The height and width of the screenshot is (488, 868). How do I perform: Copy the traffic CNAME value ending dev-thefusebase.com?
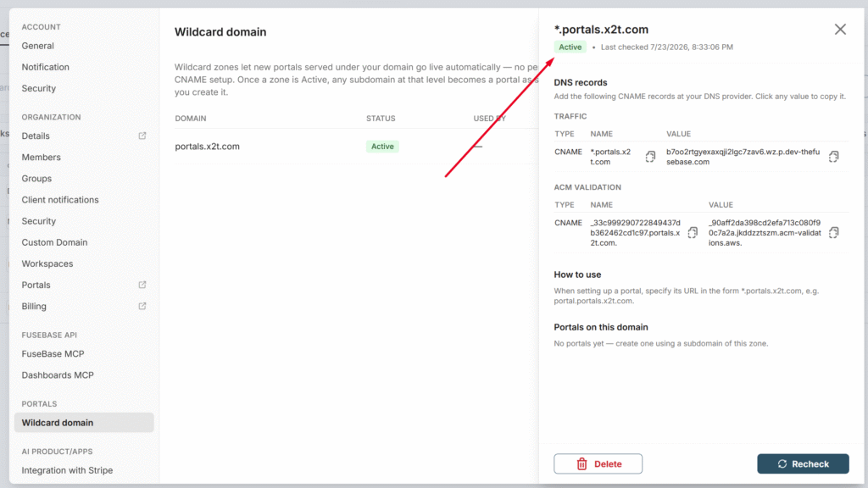[834, 157]
